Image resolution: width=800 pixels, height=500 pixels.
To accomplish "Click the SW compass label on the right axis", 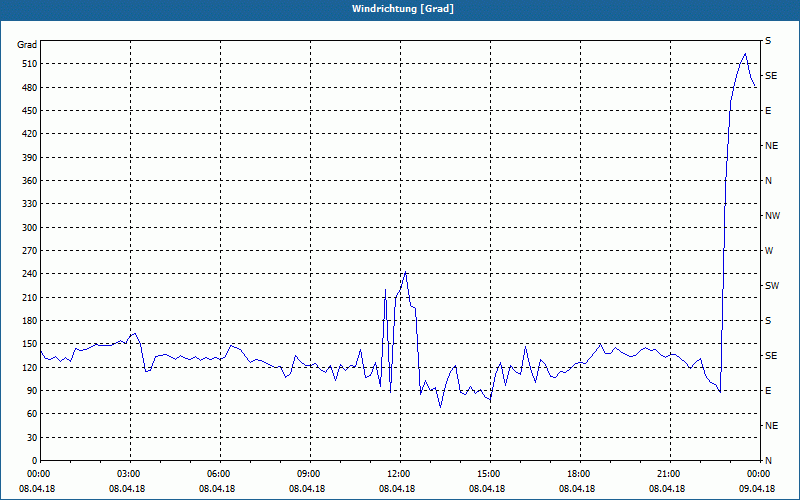I will 772,286.
